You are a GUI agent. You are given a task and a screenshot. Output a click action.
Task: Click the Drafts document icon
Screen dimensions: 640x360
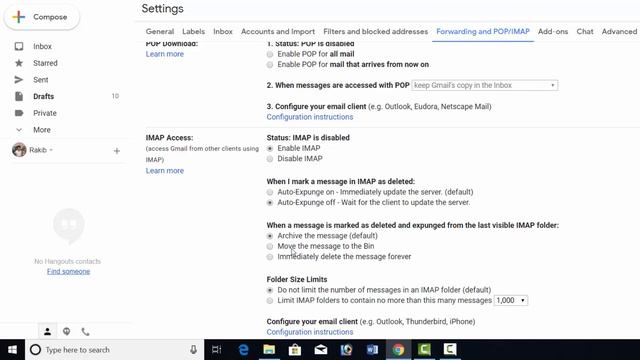pos(19,96)
